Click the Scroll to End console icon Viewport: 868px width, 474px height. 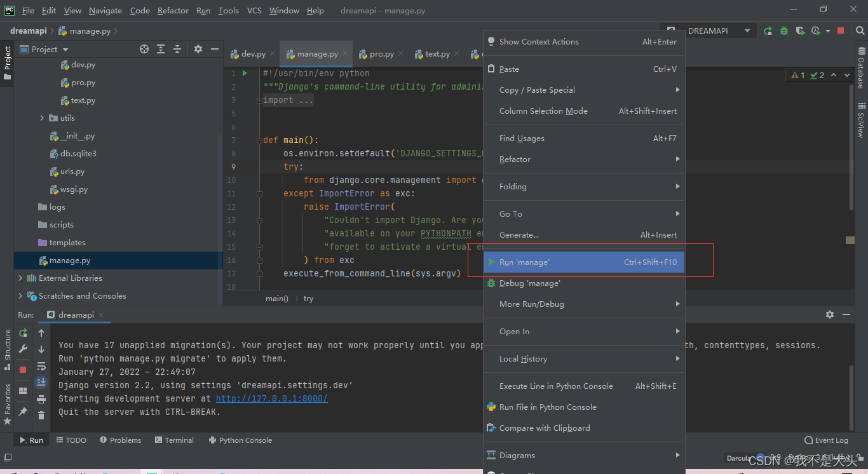pyautogui.click(x=41, y=382)
